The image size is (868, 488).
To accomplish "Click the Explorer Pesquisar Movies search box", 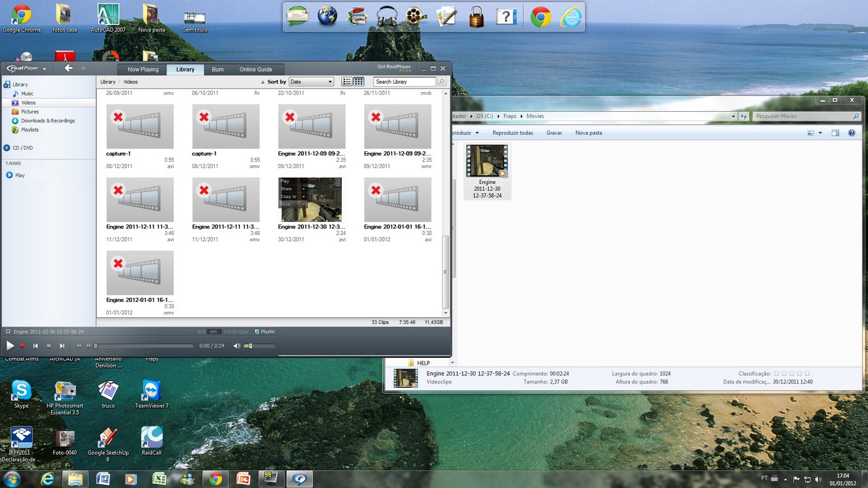I will pyautogui.click(x=806, y=116).
